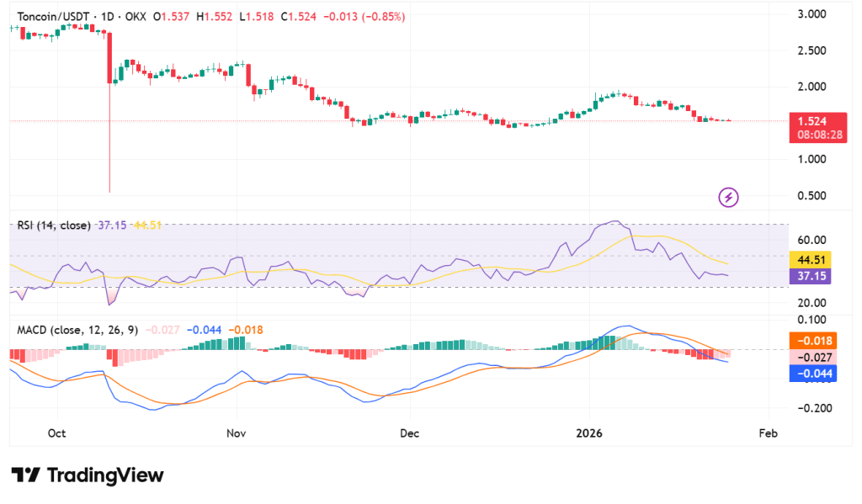The width and height of the screenshot is (862, 504).
Task: Click the TradingView wordmark text
Action: coord(105,475)
